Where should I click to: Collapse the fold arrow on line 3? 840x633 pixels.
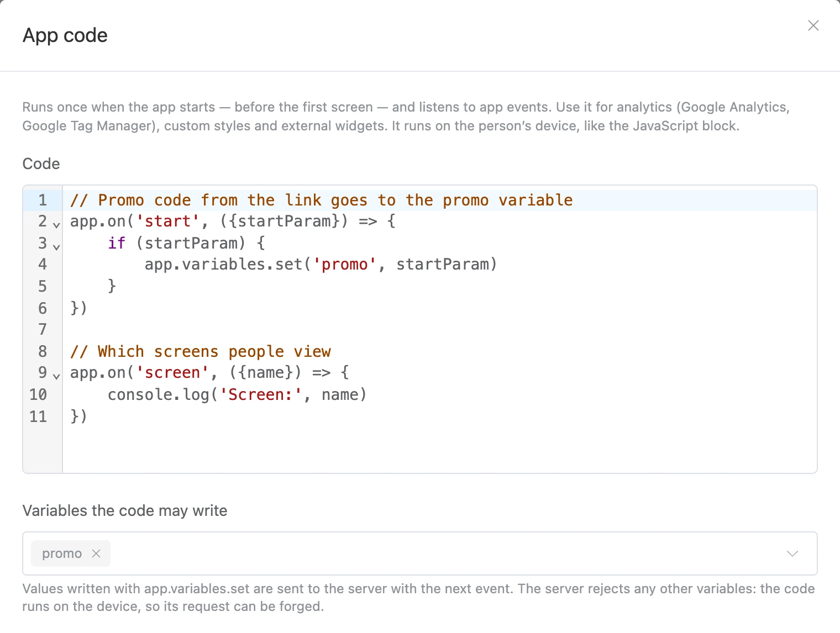56,246
